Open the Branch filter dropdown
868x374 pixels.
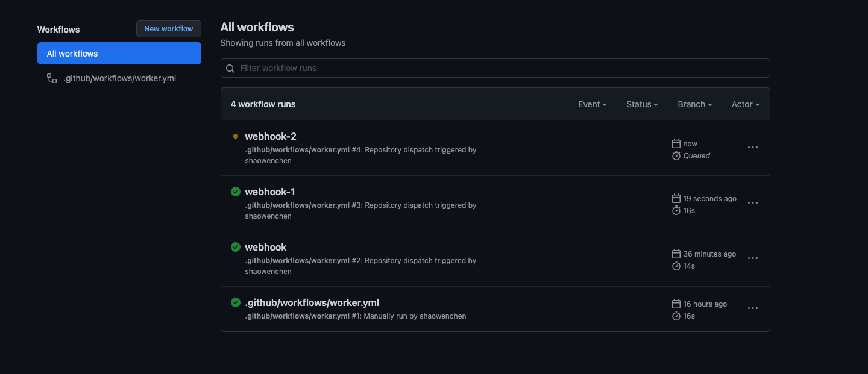pyautogui.click(x=694, y=104)
